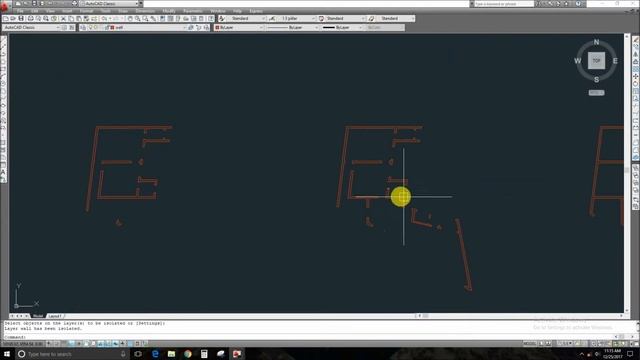Click the S compass letter on ViewCube
The image size is (640, 360).
click(x=596, y=79)
